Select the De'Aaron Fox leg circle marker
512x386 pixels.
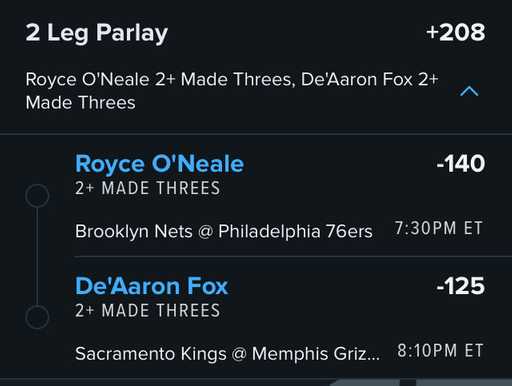click(37, 317)
